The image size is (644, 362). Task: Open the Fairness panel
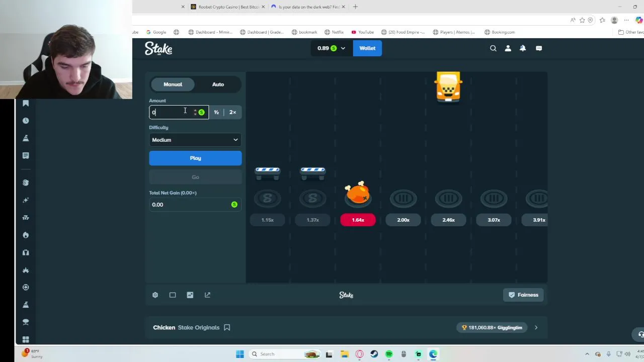pos(523,295)
